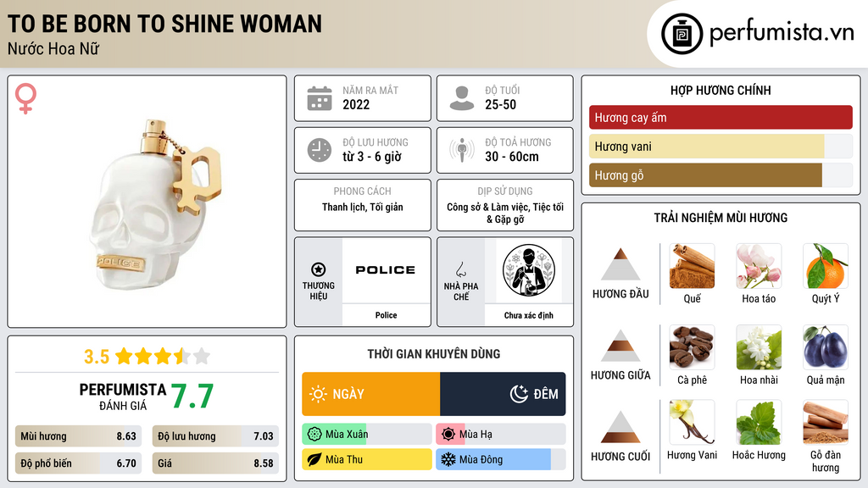Click the Trải nghiệm mùi hương heading
The height and width of the screenshot is (488, 868).
[x=721, y=218]
